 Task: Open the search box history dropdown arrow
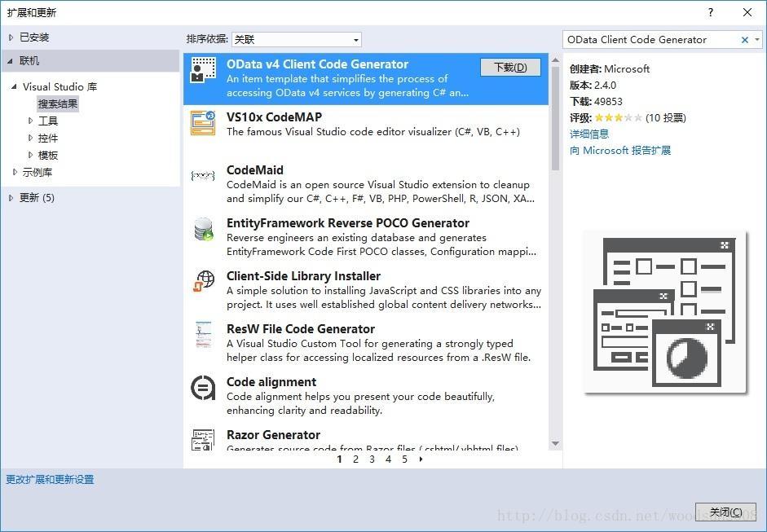(x=757, y=40)
